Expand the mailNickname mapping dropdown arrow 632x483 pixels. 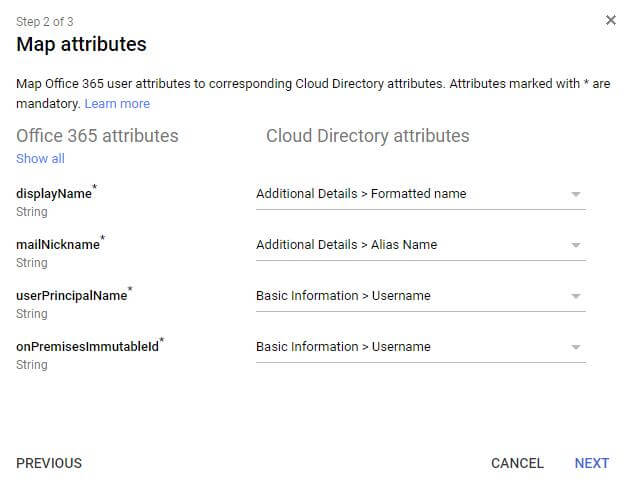click(576, 245)
